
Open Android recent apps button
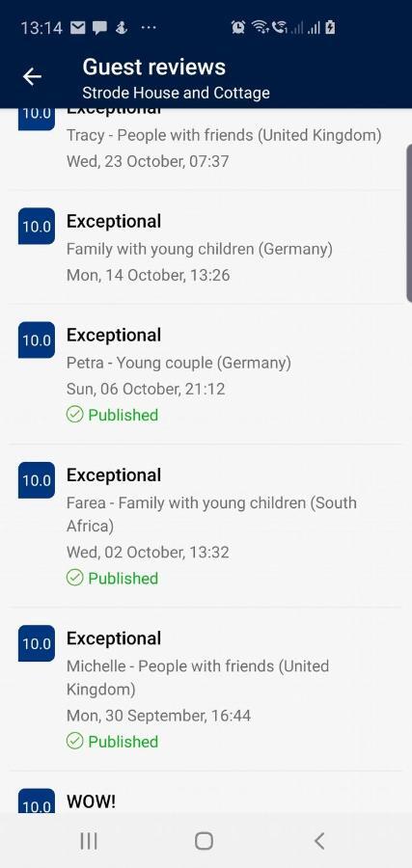tap(89, 841)
